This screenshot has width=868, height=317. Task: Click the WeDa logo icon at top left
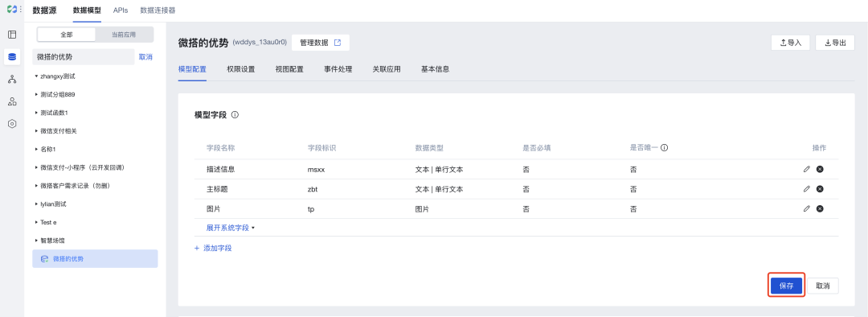[11, 10]
